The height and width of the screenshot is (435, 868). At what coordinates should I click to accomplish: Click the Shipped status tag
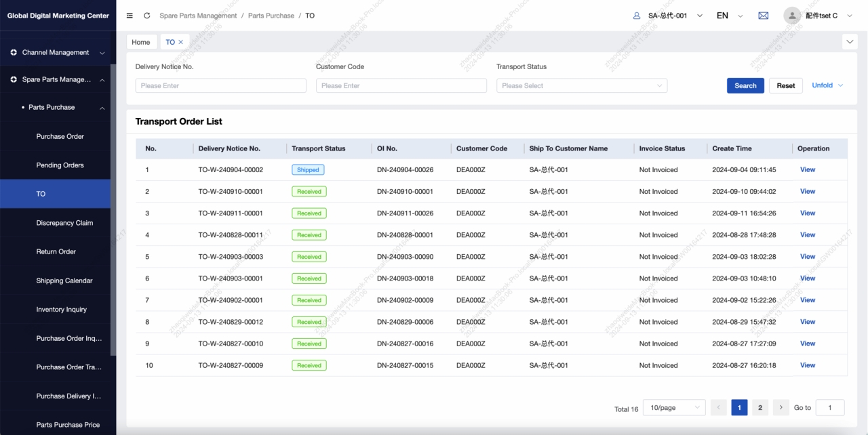tap(308, 170)
